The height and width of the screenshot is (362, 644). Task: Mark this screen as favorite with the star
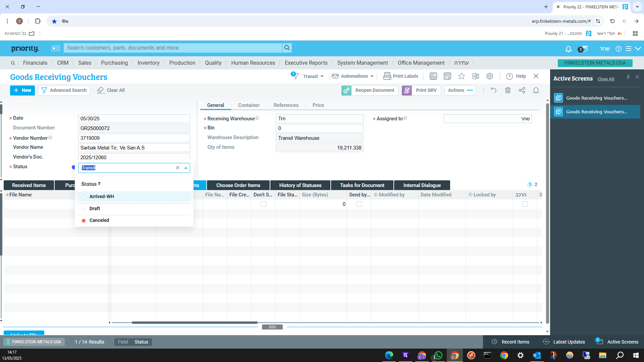point(462,76)
